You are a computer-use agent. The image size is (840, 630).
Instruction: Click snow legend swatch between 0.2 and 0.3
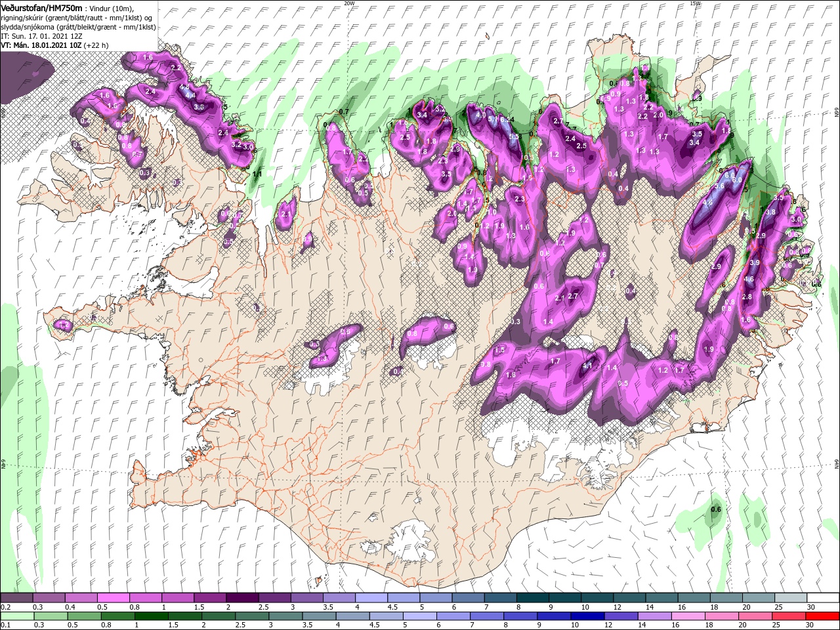point(16,597)
